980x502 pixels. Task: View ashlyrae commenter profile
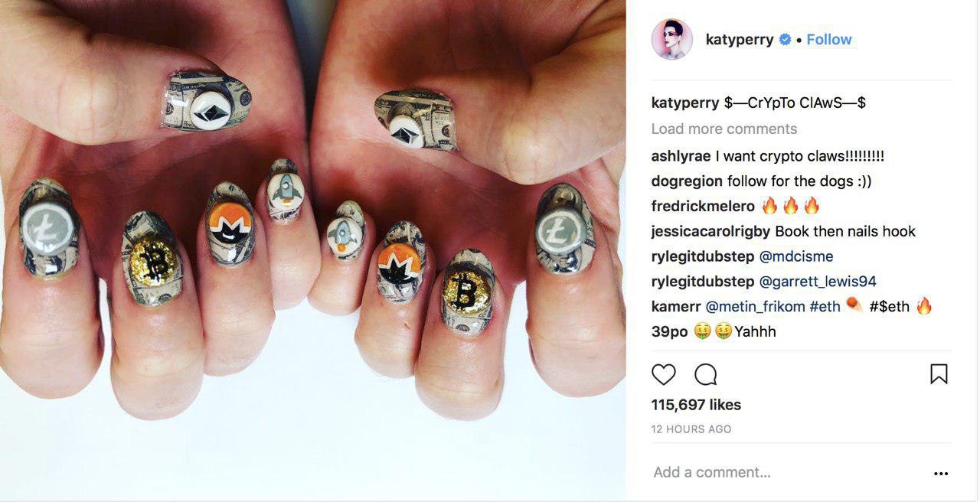tap(681, 156)
